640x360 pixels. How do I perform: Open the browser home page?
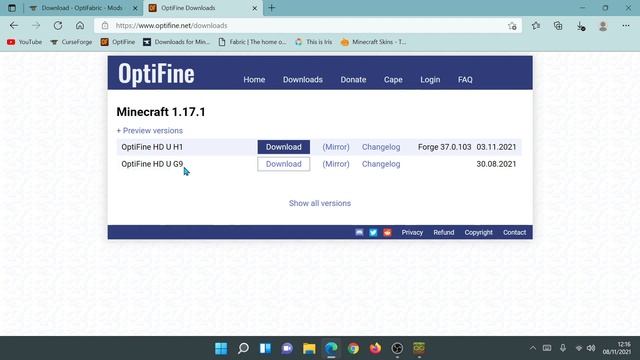[x=80, y=26]
